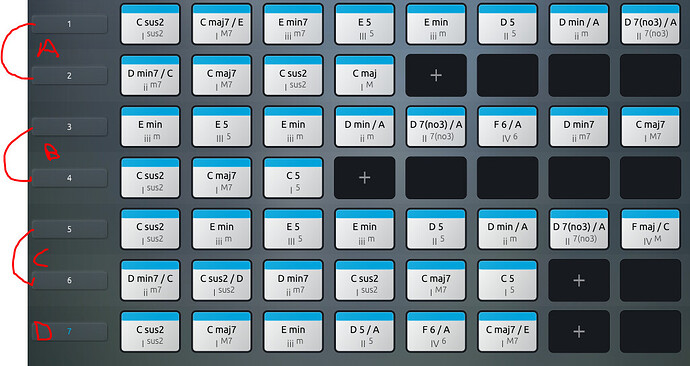
Task: Select E 5 chord pad in row 3
Action: (222, 127)
